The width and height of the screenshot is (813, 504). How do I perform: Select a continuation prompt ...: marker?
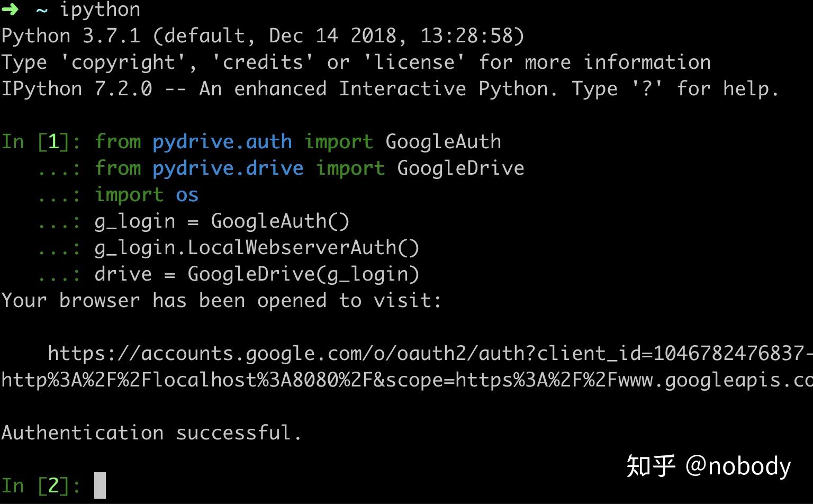click(59, 168)
